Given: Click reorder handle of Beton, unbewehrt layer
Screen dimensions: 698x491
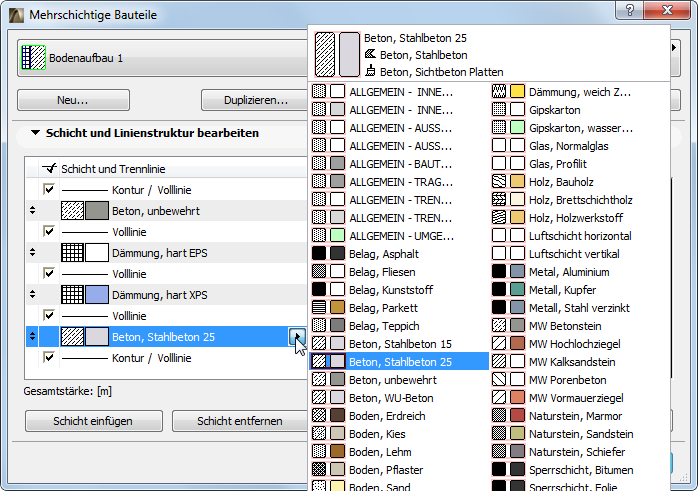Looking at the screenshot, I should tap(32, 211).
